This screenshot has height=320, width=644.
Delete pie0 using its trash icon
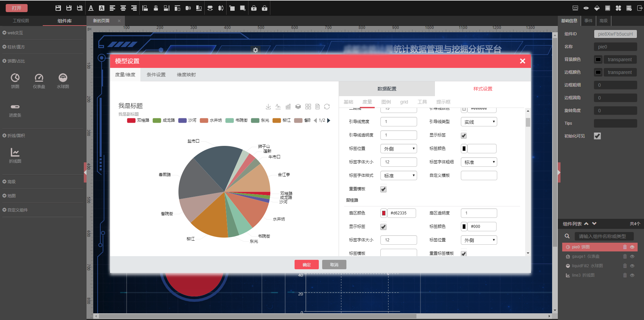(625, 247)
